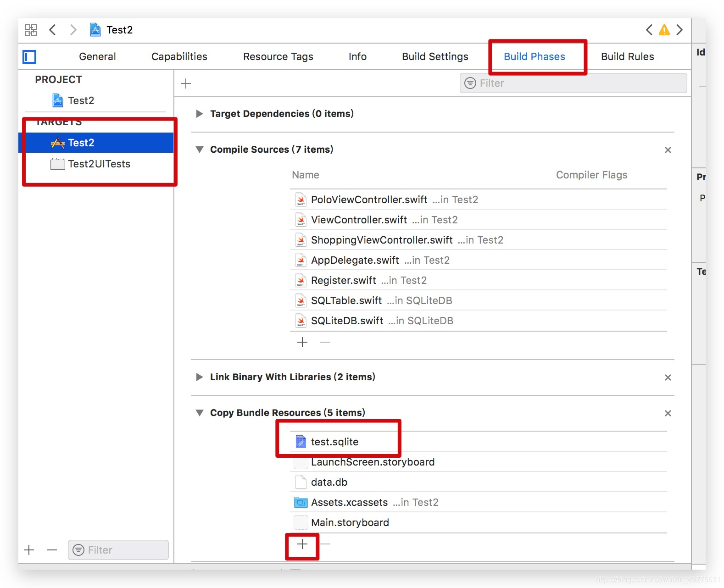Open the Build Rules tab

click(628, 56)
